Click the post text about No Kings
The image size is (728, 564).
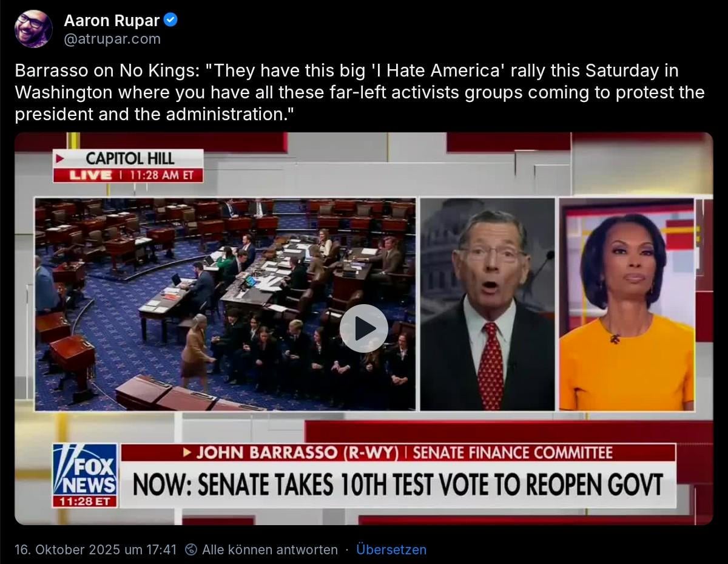(x=358, y=92)
